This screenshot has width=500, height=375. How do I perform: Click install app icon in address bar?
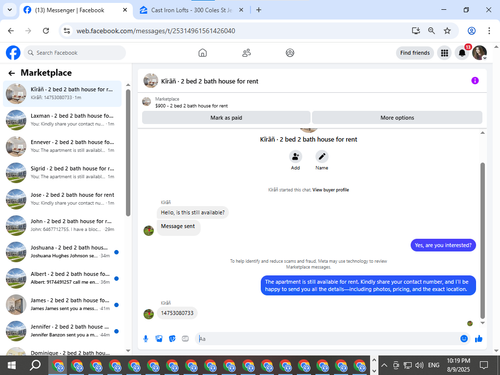(416, 31)
